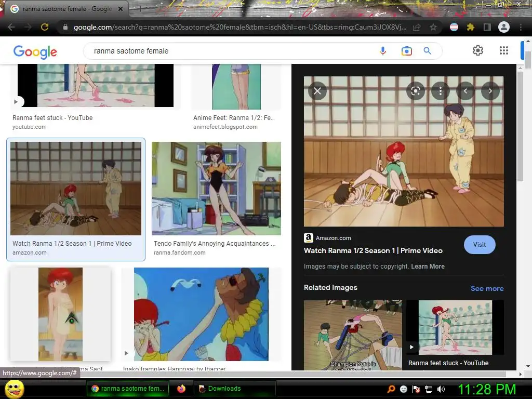Click the large preview image
The height and width of the screenshot is (399, 532).
[404, 151]
